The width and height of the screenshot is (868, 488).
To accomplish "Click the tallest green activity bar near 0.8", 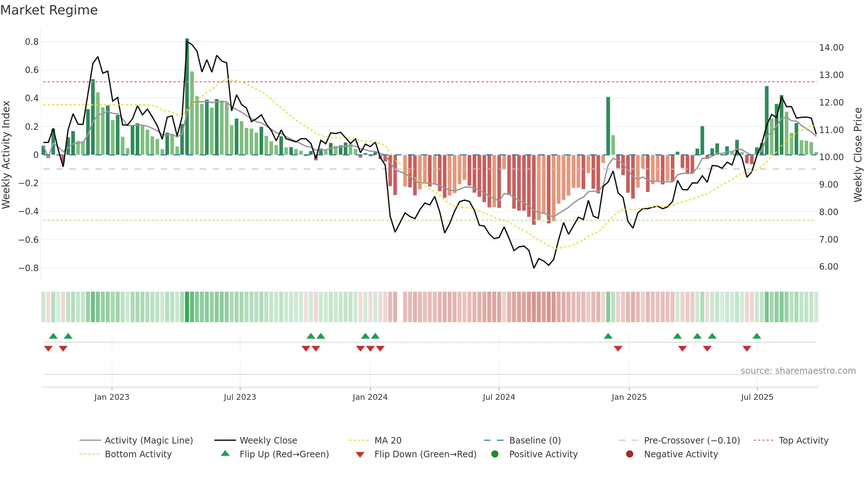I will pos(187,97).
